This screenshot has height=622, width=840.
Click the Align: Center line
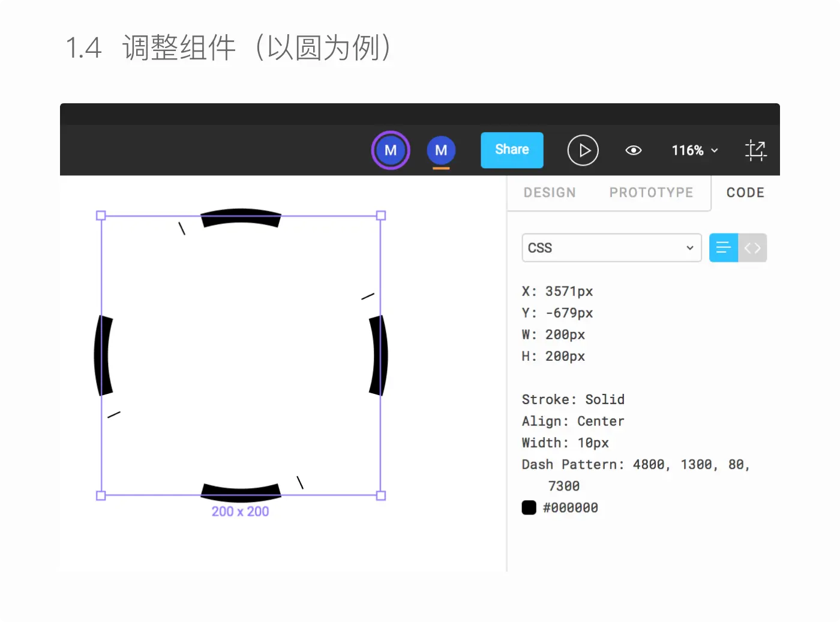tap(573, 421)
